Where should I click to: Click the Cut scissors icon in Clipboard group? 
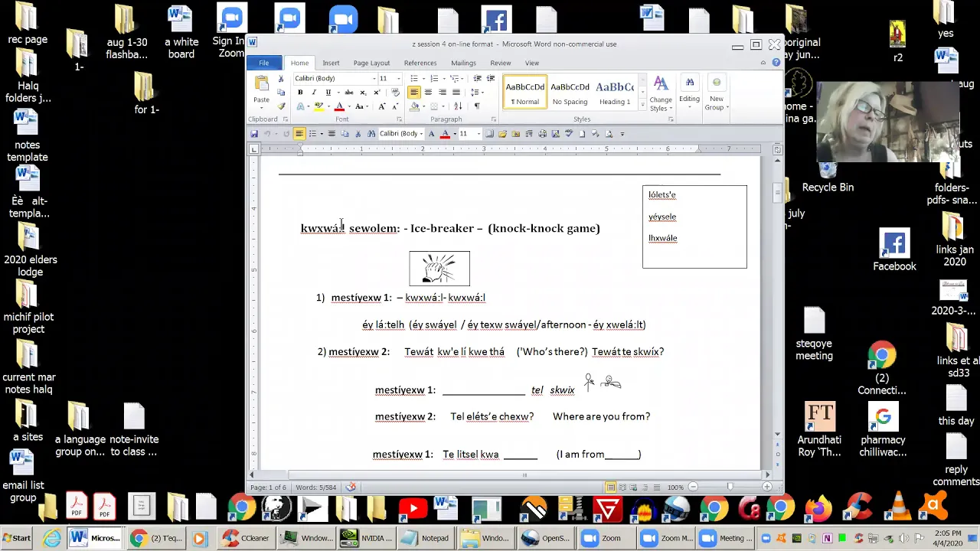tap(281, 79)
